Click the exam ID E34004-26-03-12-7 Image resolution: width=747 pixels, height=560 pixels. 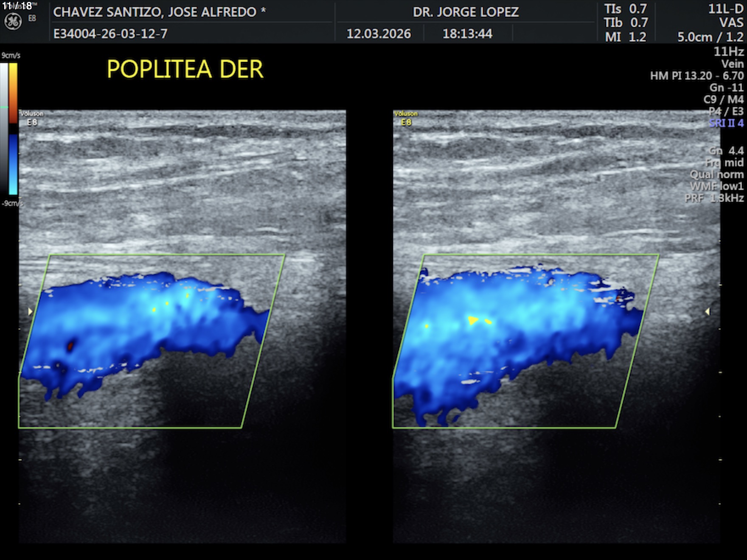coord(110,34)
